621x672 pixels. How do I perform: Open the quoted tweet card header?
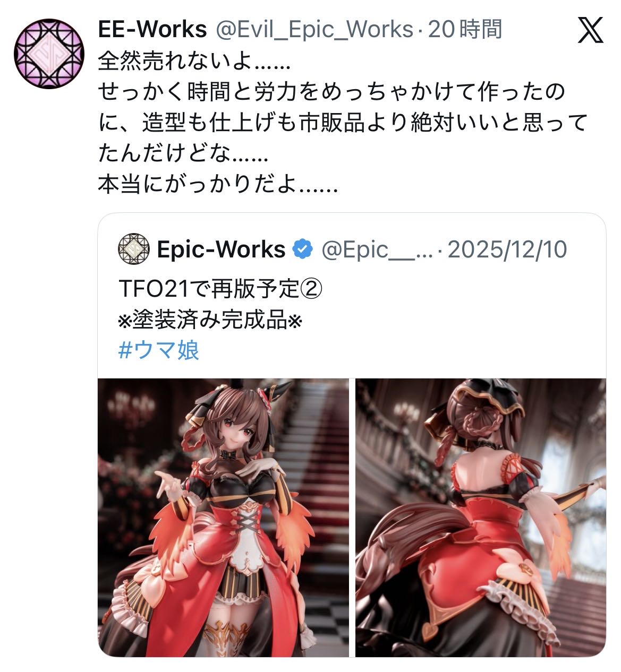[x=343, y=249]
